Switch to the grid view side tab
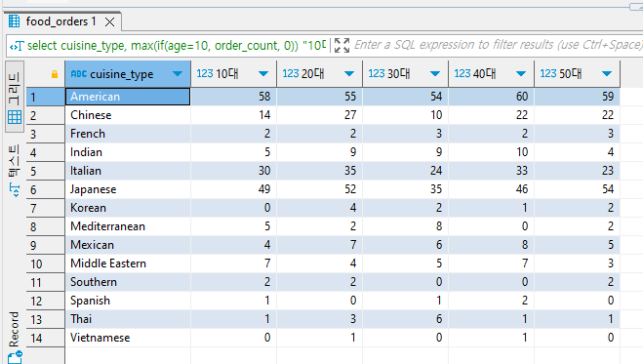 tap(14, 97)
